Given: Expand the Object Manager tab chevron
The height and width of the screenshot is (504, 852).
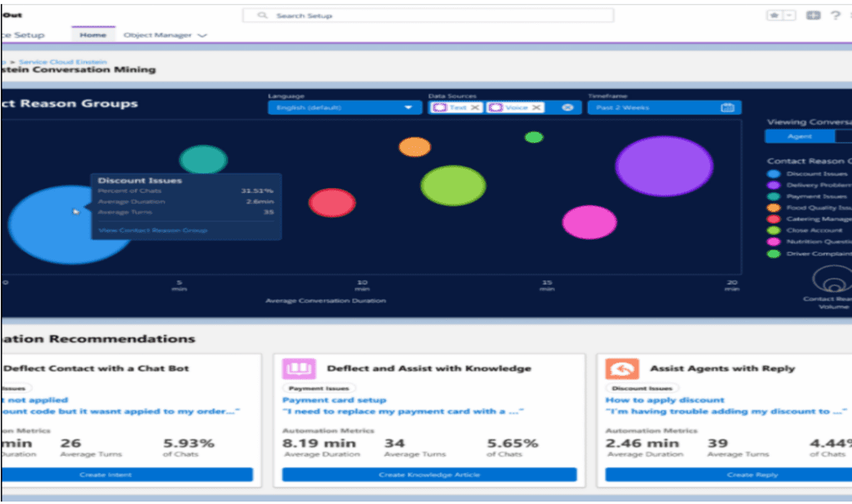Looking at the screenshot, I should (x=202, y=36).
